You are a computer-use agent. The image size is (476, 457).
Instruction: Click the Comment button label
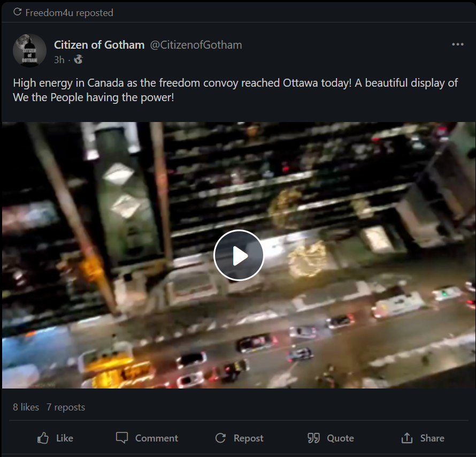pyautogui.click(x=157, y=438)
